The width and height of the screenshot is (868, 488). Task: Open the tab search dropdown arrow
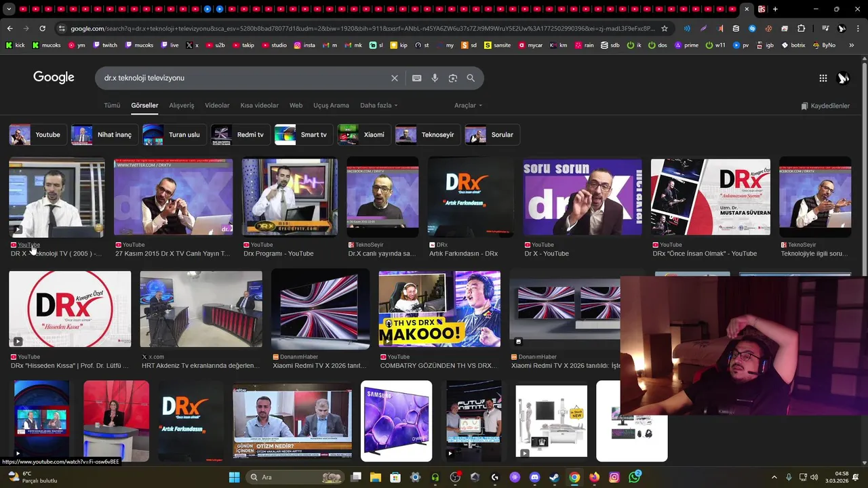coord(9,9)
